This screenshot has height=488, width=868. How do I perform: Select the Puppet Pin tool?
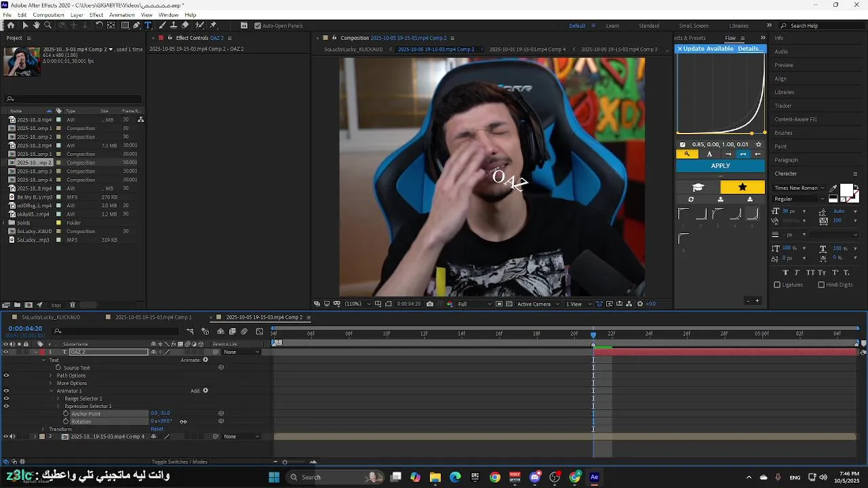click(213, 25)
